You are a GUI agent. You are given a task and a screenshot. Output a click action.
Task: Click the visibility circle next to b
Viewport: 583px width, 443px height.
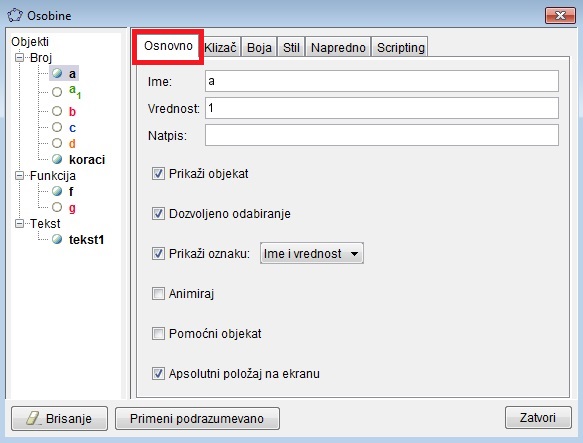tap(57, 111)
